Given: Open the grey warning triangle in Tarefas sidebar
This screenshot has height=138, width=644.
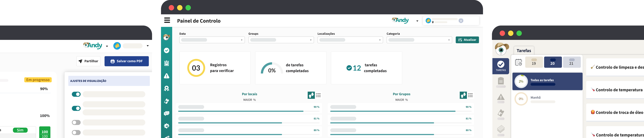Looking at the screenshot, I should coord(501,97).
